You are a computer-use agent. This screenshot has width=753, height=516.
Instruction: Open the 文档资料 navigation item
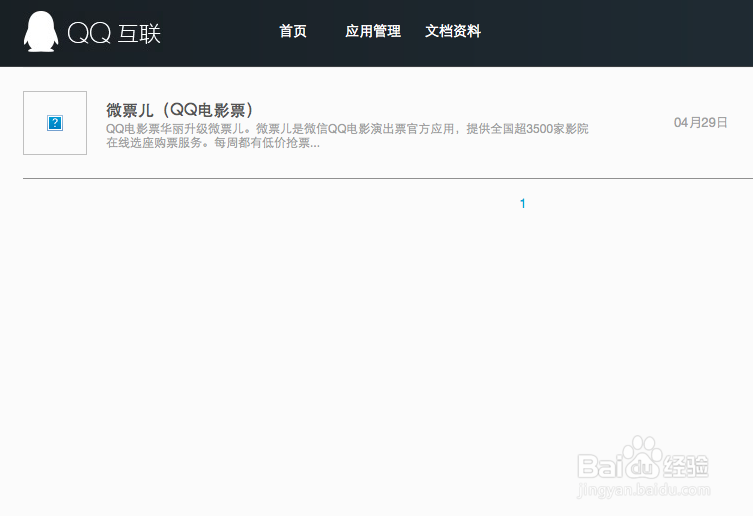coord(453,31)
